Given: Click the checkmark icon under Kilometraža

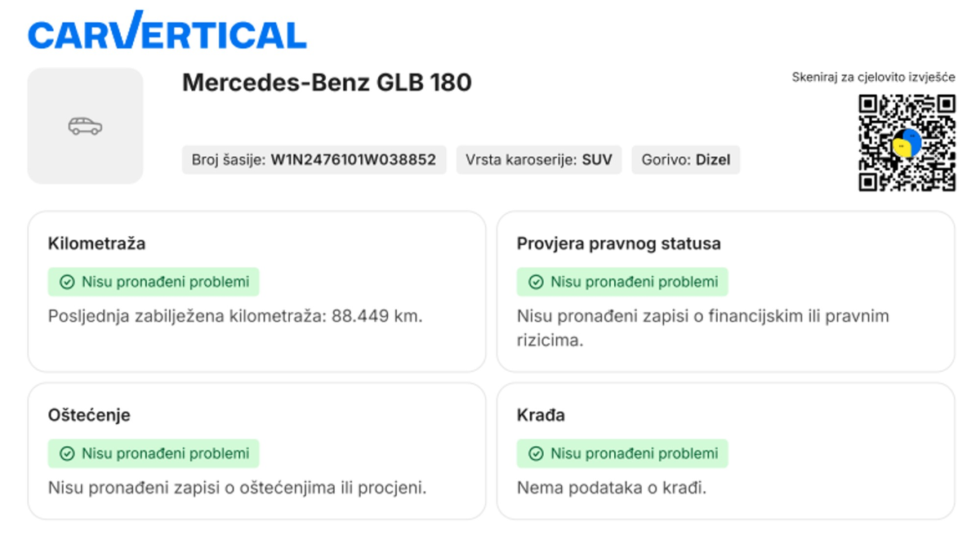Looking at the screenshot, I should coord(67,282).
